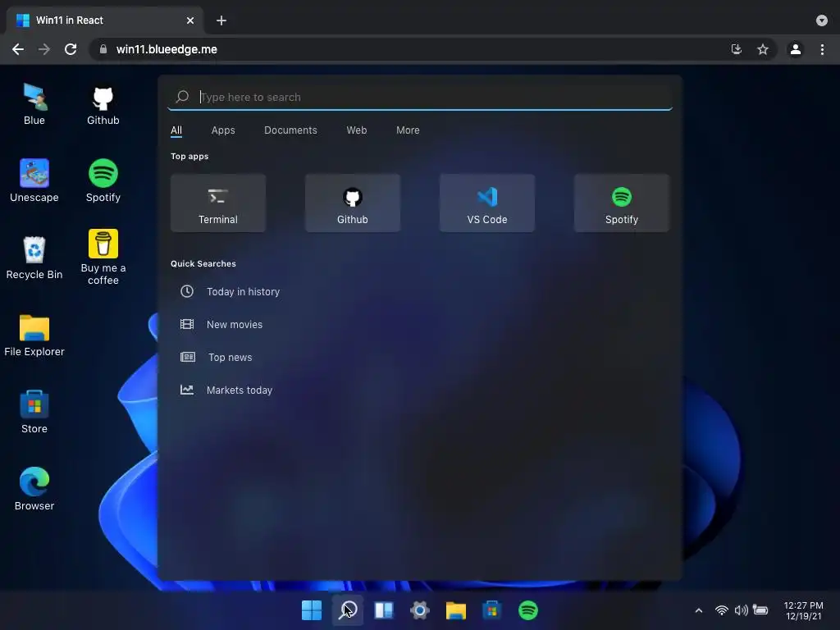This screenshot has height=630, width=840.
Task: Switch to the Documents search tab
Action: click(290, 130)
